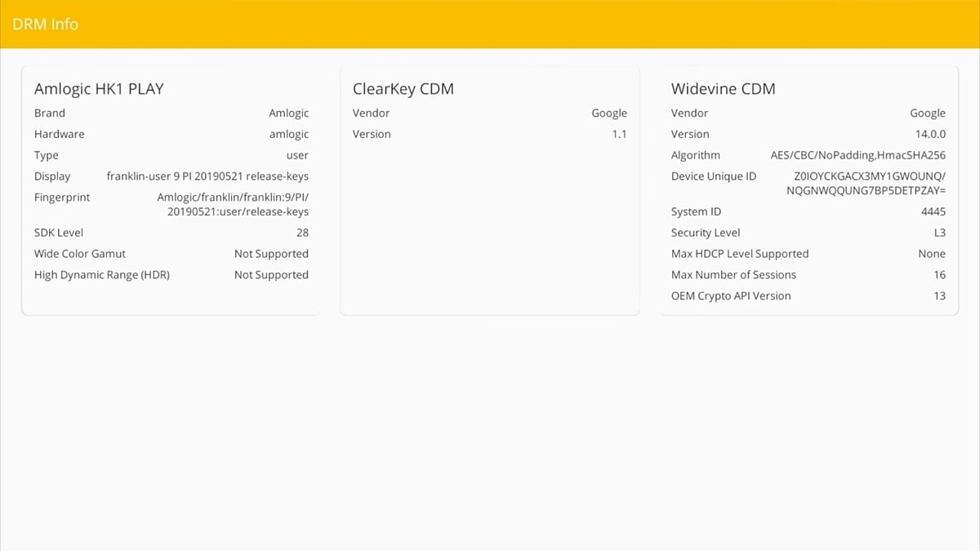Click the Algorithm label
The width and height of the screenshot is (980, 551).
tap(696, 156)
